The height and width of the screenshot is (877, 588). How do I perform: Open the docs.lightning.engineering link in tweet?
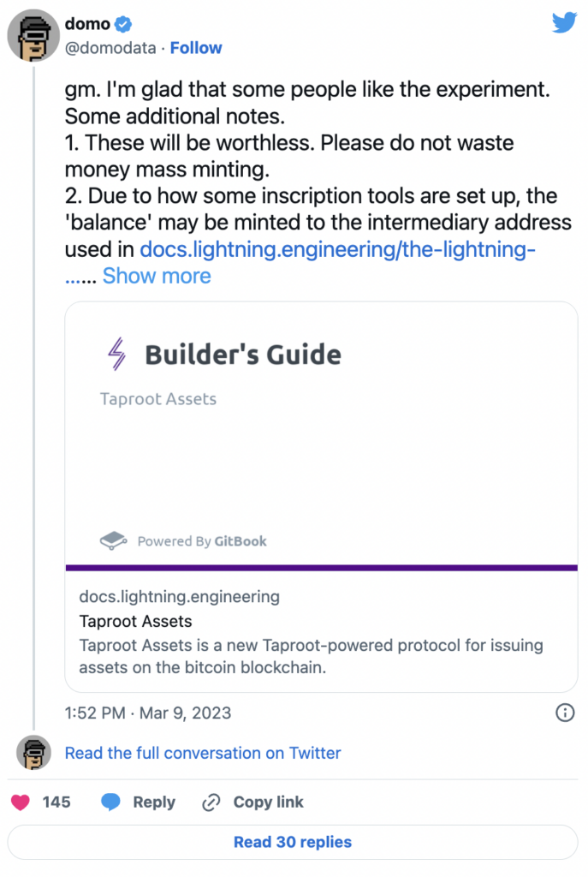coord(337,251)
